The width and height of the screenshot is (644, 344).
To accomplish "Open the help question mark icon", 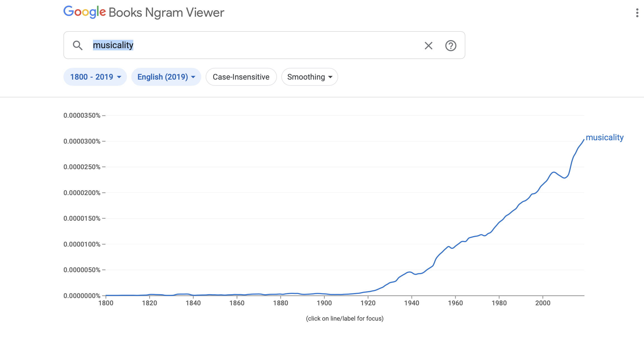I will (x=451, y=46).
